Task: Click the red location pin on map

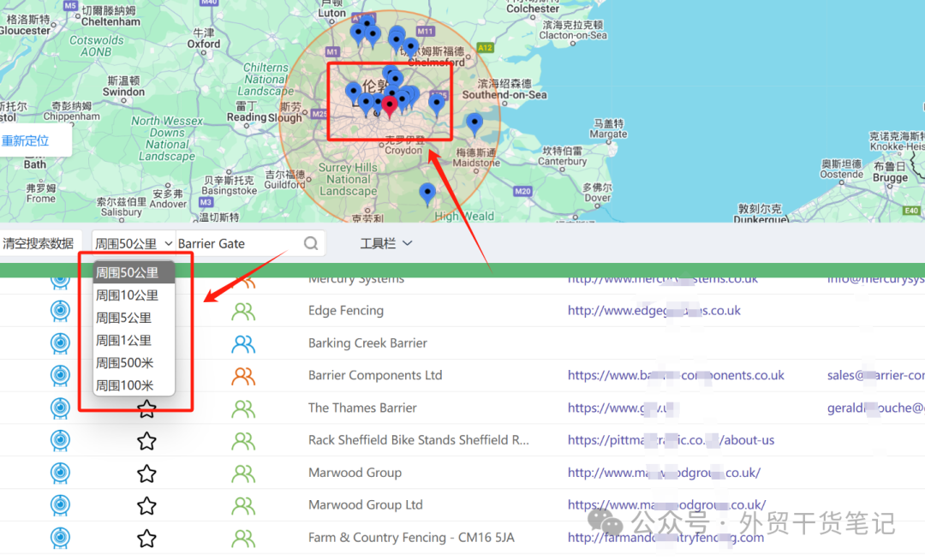Action: [x=390, y=105]
